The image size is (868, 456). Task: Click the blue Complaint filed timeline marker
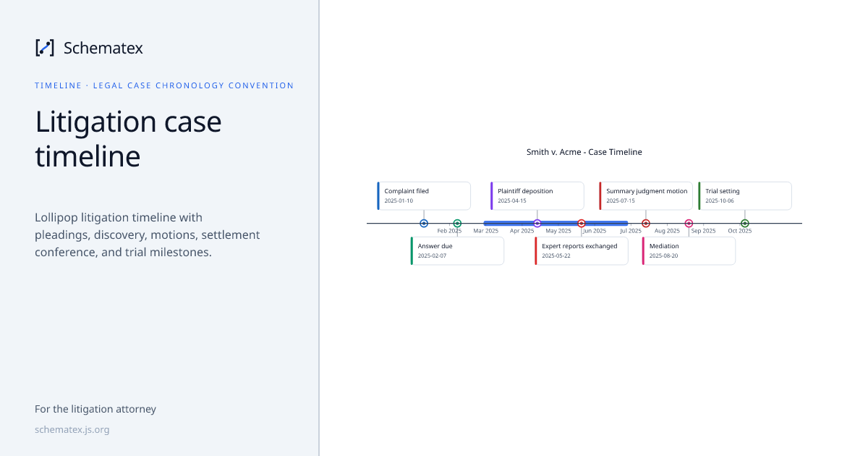pos(424,224)
